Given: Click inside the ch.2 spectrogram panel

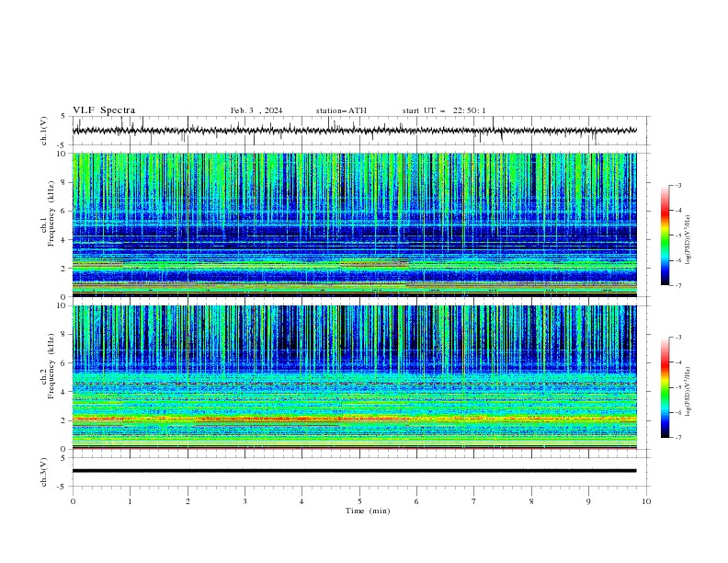Looking at the screenshot, I should pyautogui.click(x=354, y=377).
